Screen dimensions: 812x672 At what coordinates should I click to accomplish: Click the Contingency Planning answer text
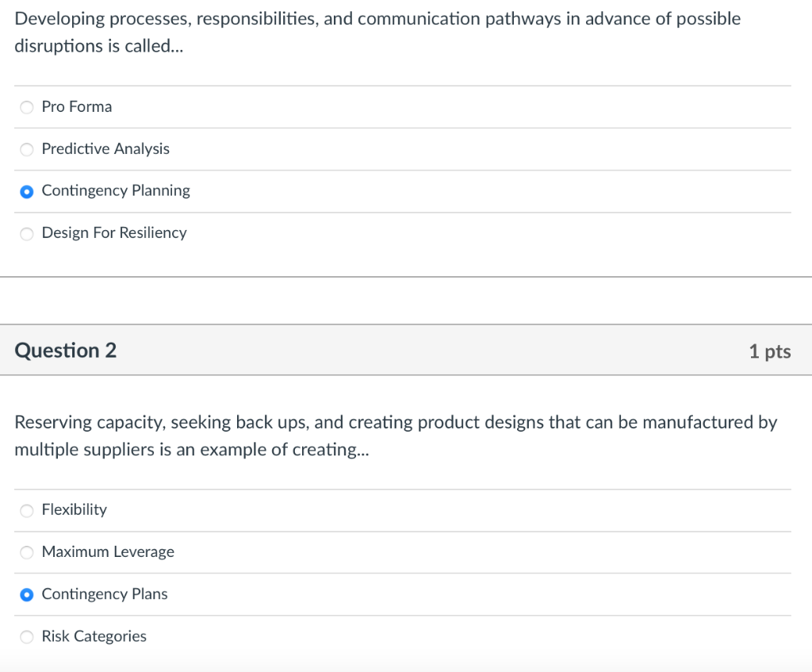point(116,190)
